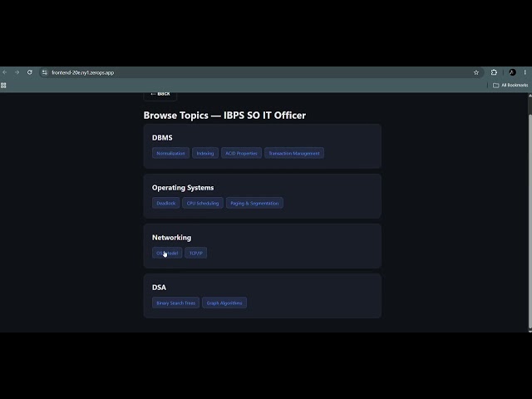Open site information icon in address bar
The height and width of the screenshot is (399, 532).
pos(44,72)
